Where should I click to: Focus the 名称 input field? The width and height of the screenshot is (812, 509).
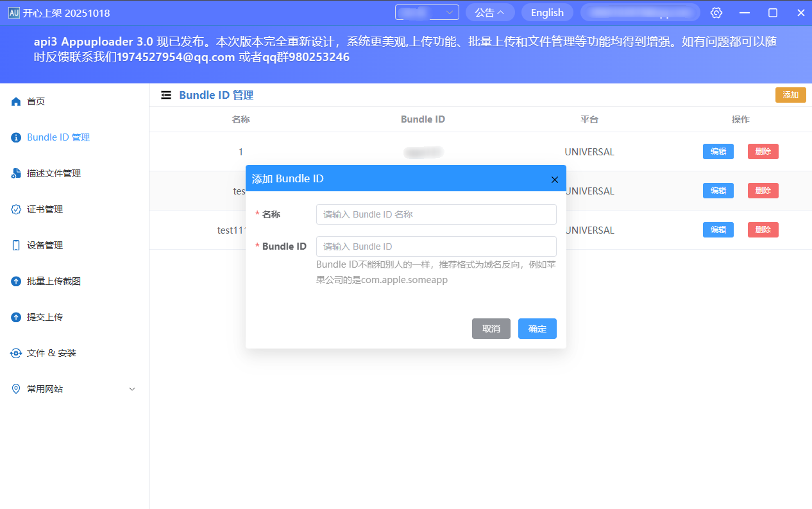436,214
